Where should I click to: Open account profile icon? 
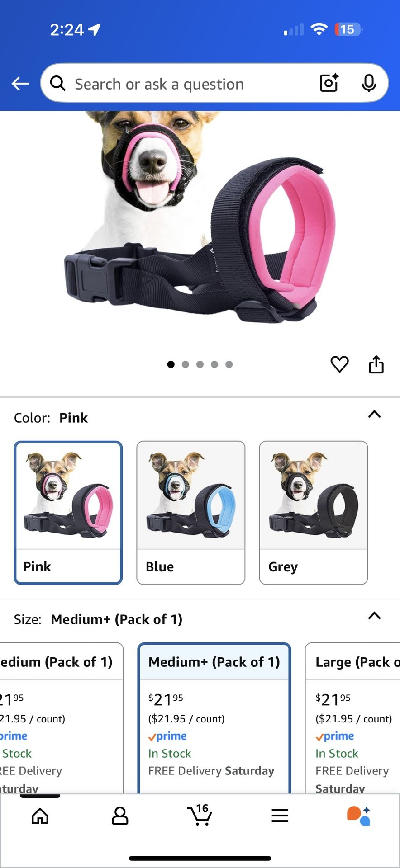[120, 816]
